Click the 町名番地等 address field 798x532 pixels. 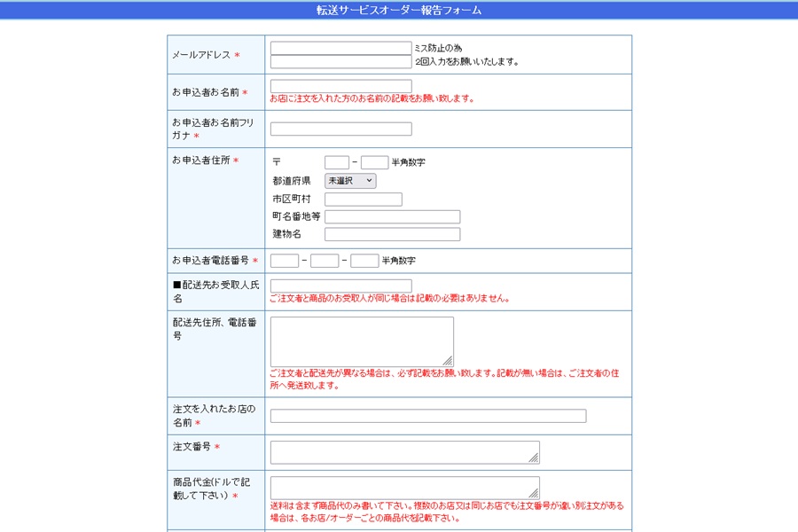(392, 217)
